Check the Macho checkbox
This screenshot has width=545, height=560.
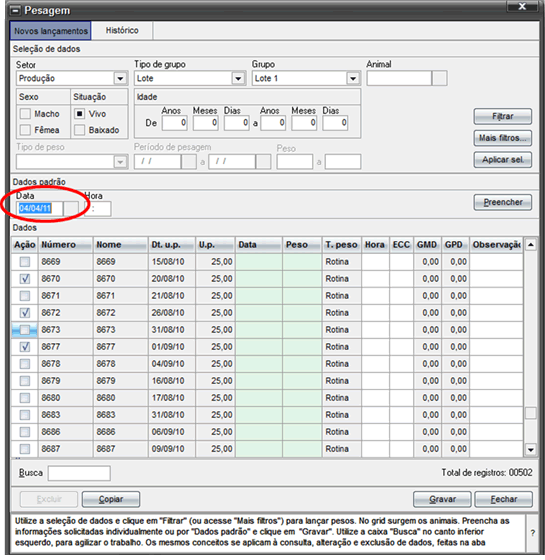coord(25,114)
